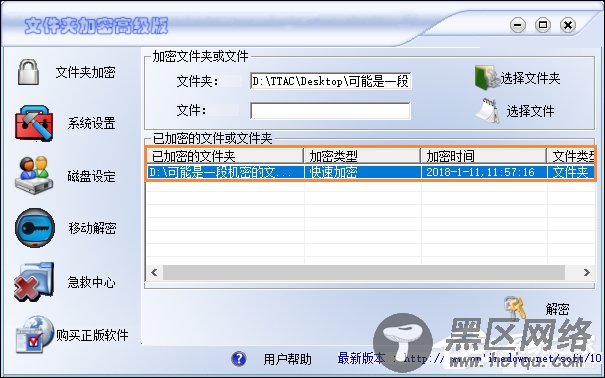Open 系统设置 text in sidebar
The image size is (605, 378).
point(91,123)
